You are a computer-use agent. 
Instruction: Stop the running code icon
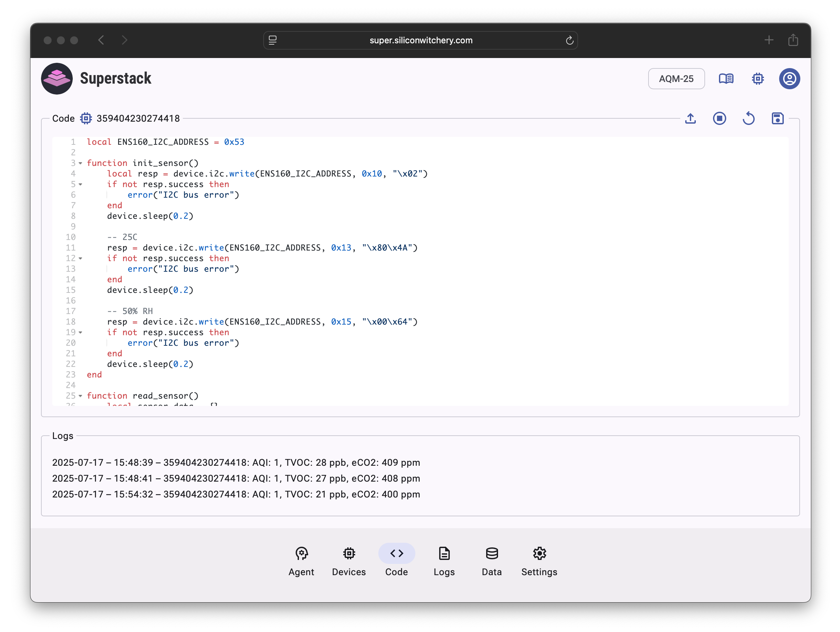(x=719, y=119)
